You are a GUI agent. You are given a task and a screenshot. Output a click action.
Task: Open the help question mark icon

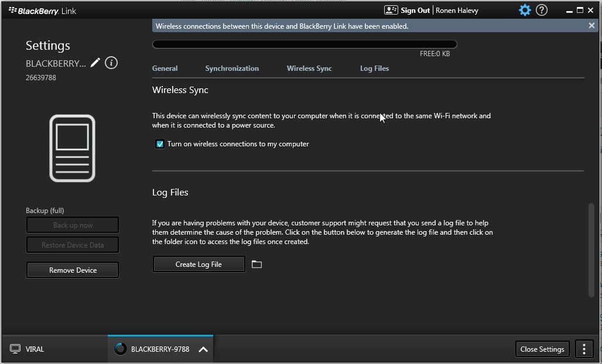click(542, 10)
